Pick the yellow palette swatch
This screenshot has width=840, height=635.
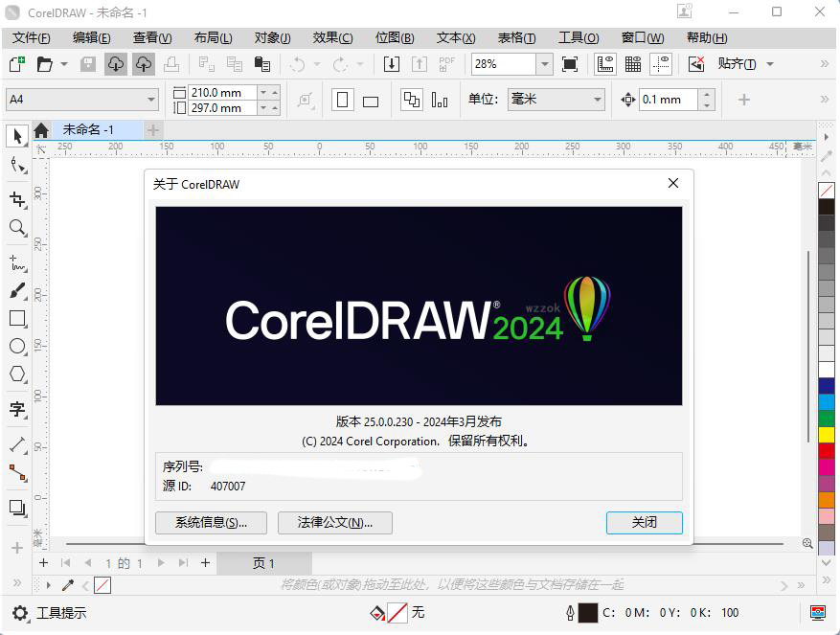click(826, 435)
